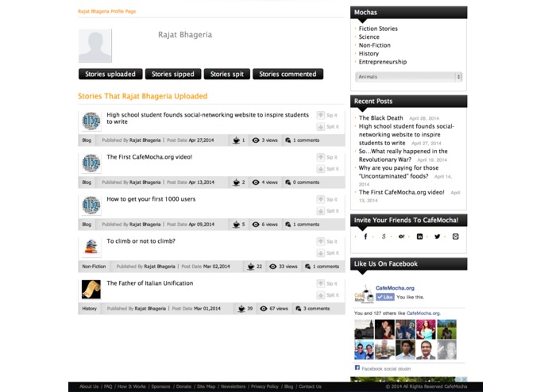Screen dimensions: 552x392
Task: Open the Donate footer link
Action: coord(183,386)
